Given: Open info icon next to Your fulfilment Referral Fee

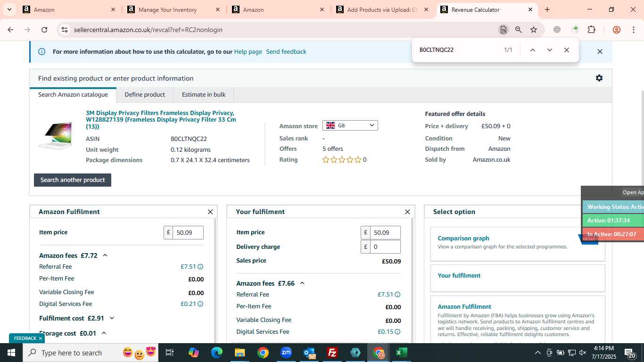Looking at the screenshot, I should pos(397,295).
